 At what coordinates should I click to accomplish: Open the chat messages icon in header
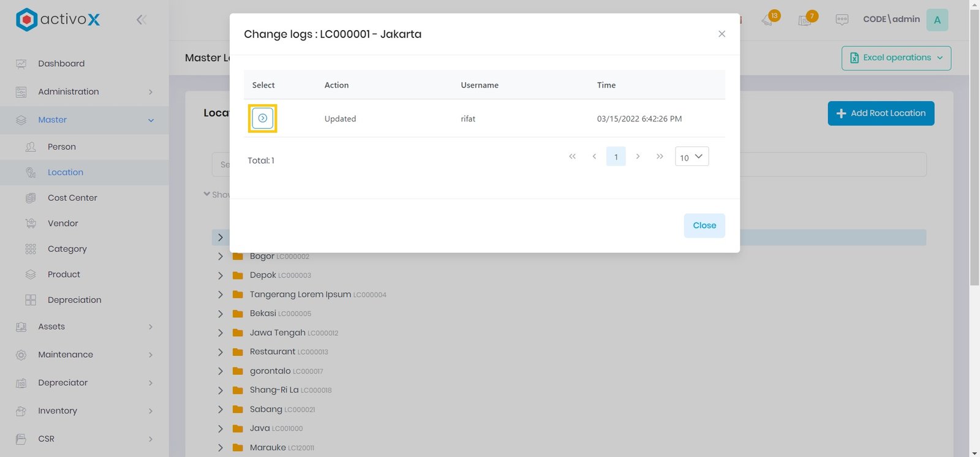(x=842, y=20)
